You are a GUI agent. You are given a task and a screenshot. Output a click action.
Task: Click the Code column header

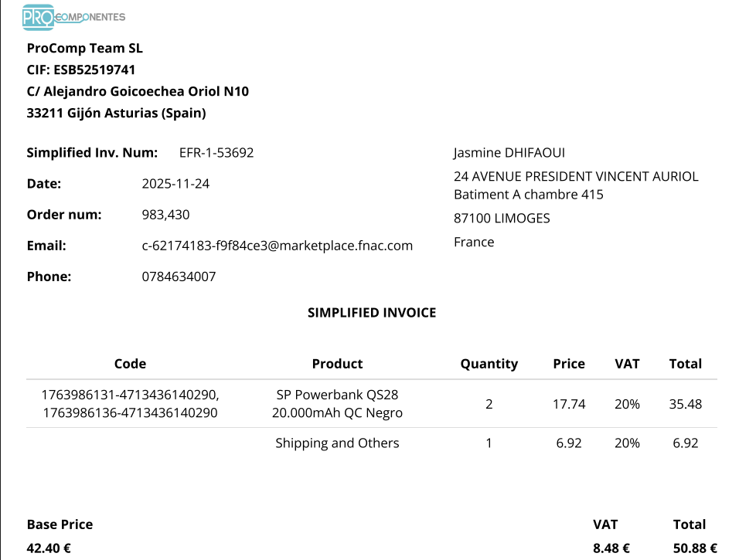[x=130, y=364]
